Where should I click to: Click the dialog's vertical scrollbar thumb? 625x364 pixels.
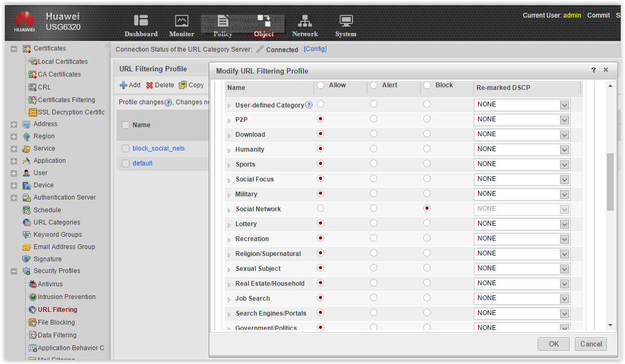coord(610,181)
